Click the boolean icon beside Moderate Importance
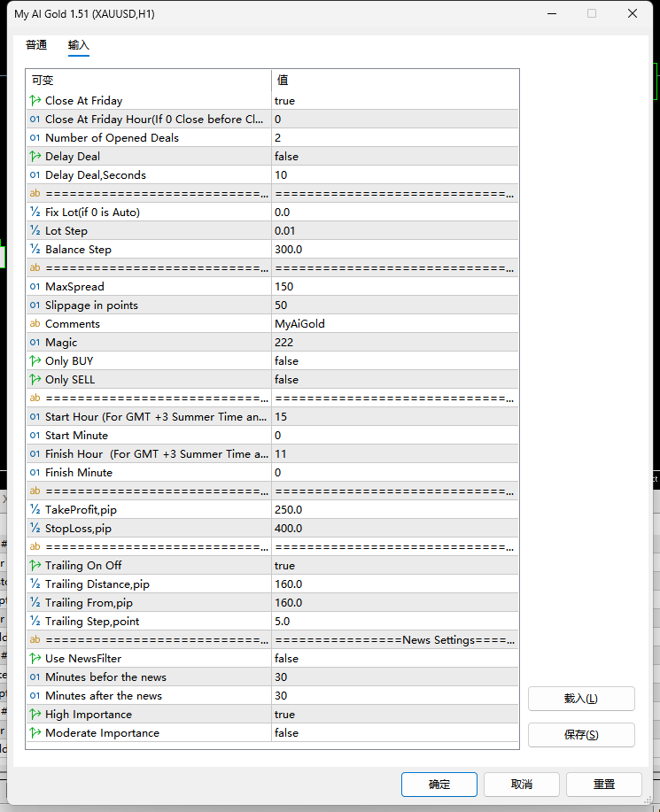660x812 pixels. 35,733
